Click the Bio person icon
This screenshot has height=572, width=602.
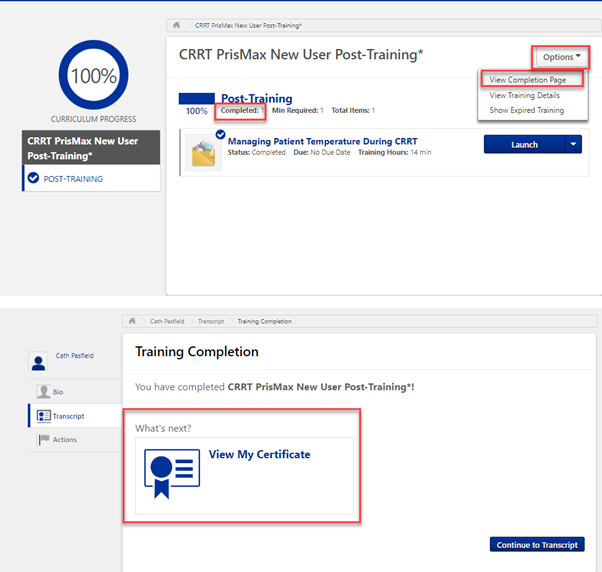pos(43,392)
